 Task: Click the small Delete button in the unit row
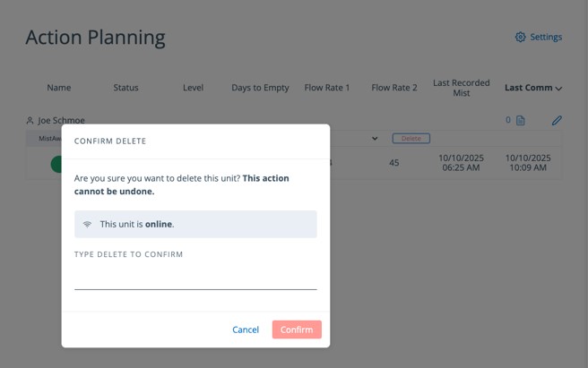click(411, 139)
